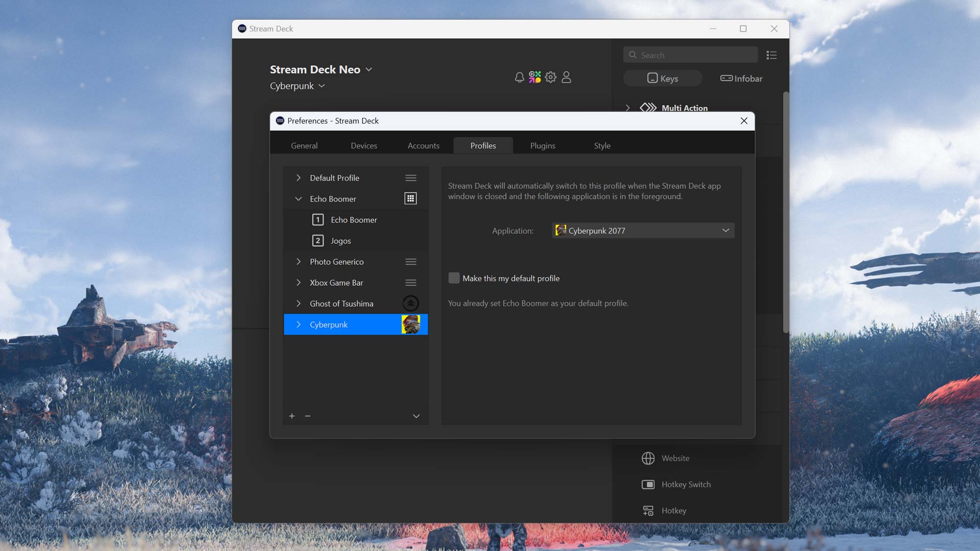Enable Make this my default profile checkbox
The height and width of the screenshot is (551, 980).
[x=454, y=278]
